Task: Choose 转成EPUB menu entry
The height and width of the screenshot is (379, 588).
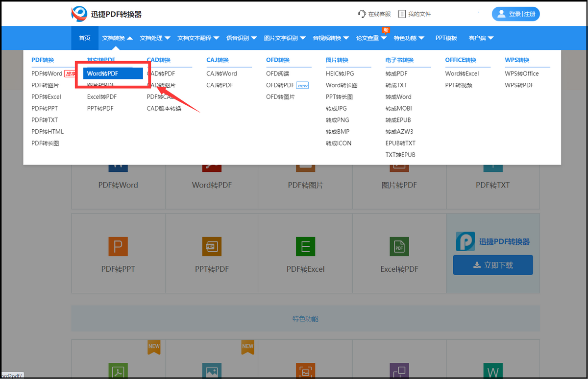Action: coord(398,120)
